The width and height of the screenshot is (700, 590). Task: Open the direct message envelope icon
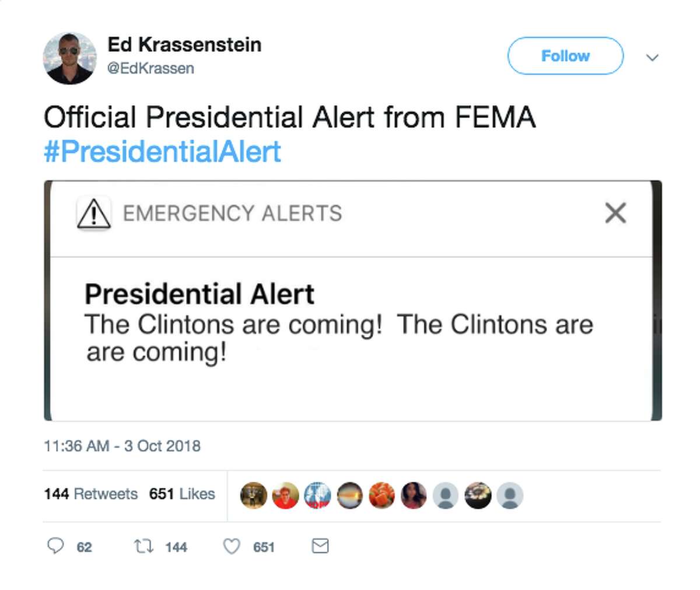click(318, 546)
